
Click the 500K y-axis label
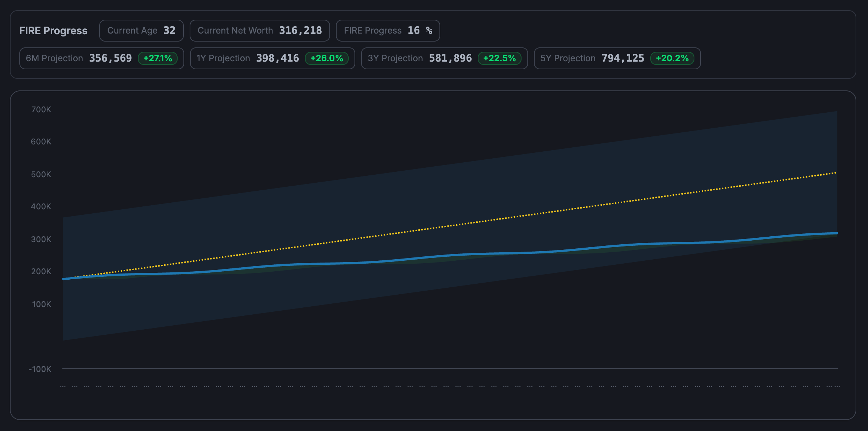coord(41,175)
